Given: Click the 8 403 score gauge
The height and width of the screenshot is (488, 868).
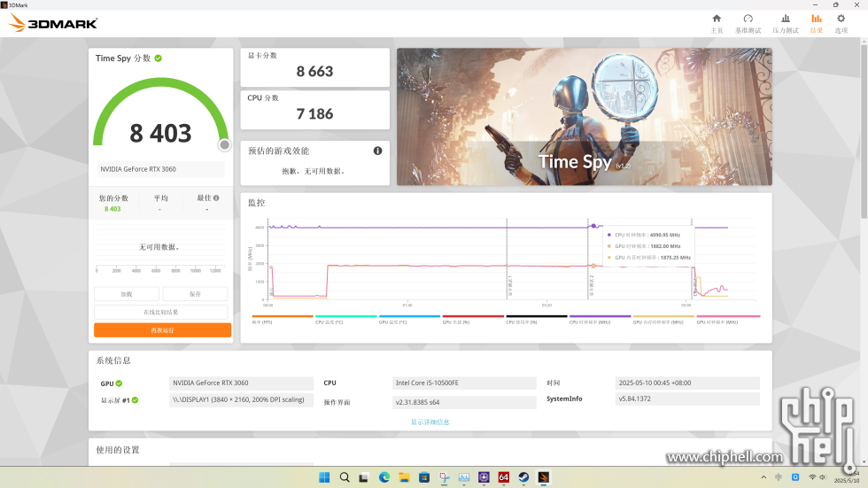Looking at the screenshot, I should click(161, 114).
